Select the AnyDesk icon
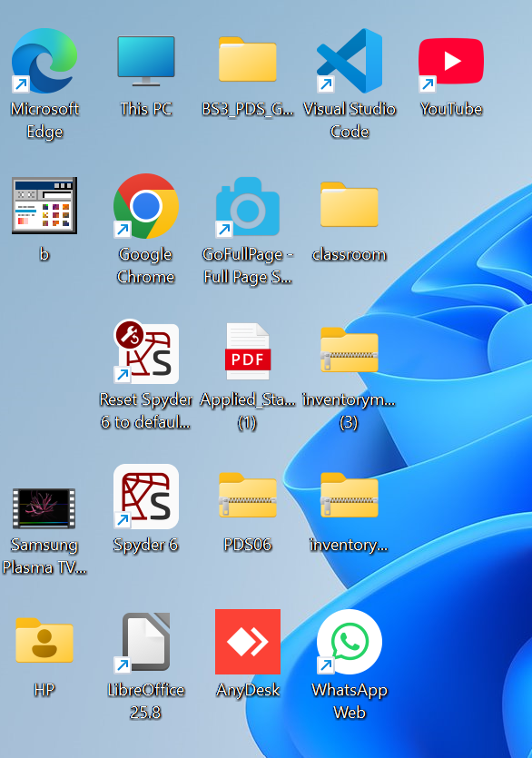532x758 pixels. click(x=248, y=642)
